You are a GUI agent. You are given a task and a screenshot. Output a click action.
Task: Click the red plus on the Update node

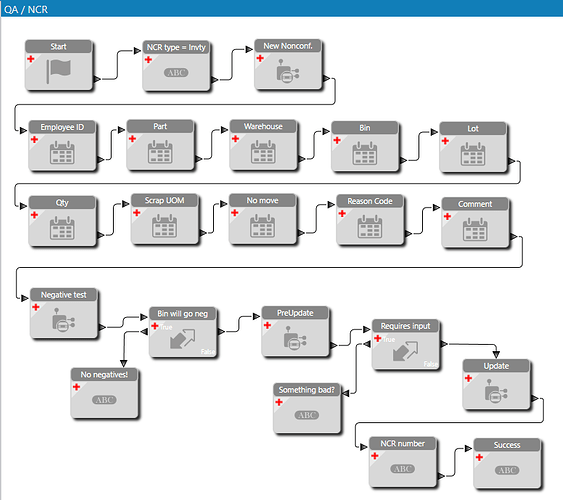click(469, 378)
